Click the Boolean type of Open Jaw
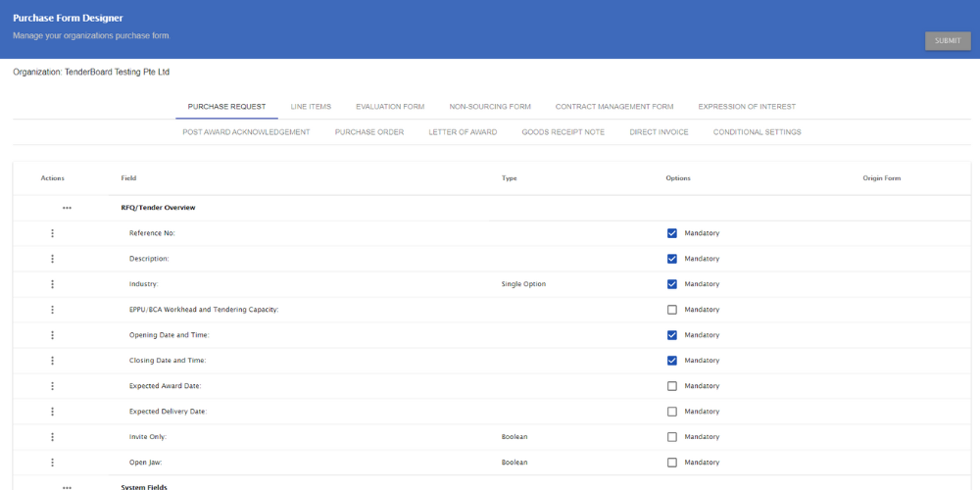This screenshot has height=490, width=980. pos(514,463)
